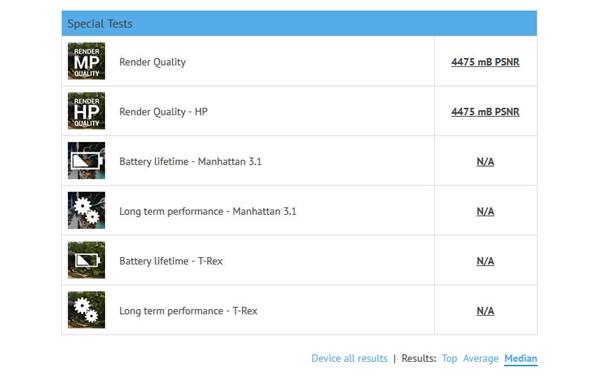Click the Long term performance - T-Rex label
The image size is (600, 381).
pyautogui.click(x=188, y=311)
